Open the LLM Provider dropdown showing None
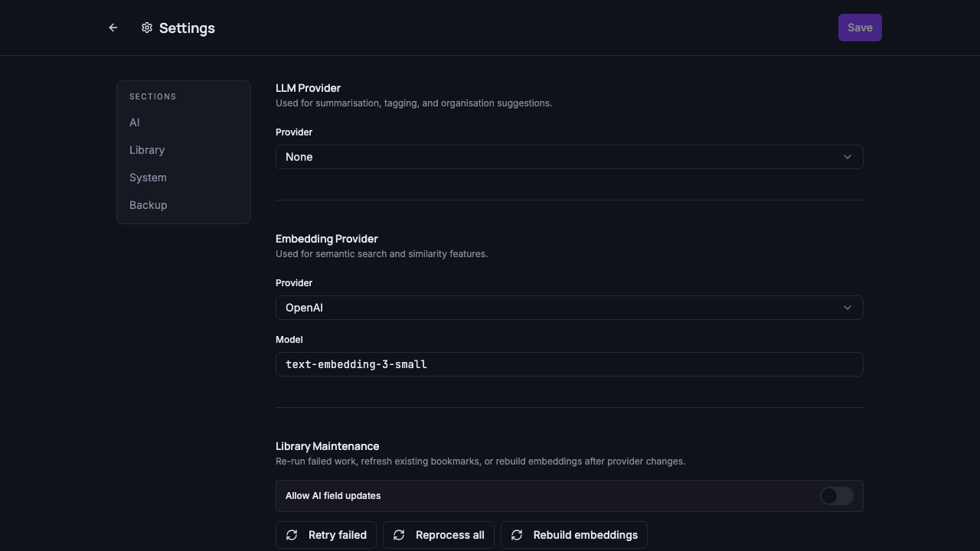 [x=569, y=157]
